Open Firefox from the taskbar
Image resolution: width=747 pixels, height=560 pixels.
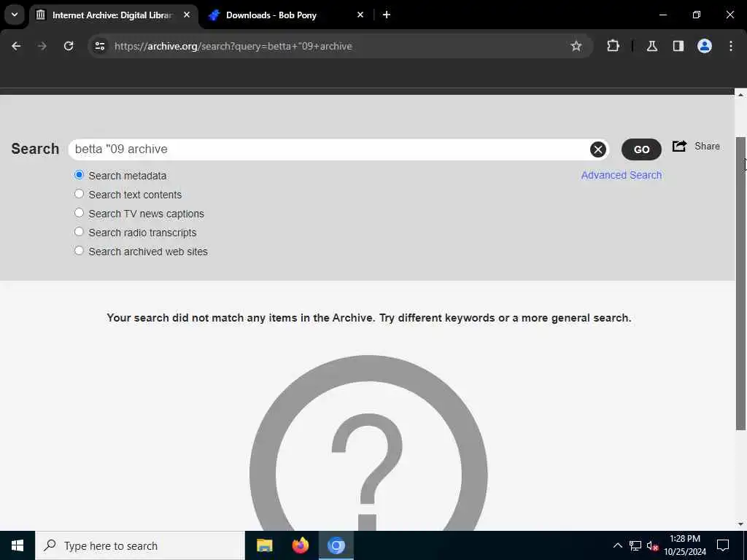[x=300, y=545]
